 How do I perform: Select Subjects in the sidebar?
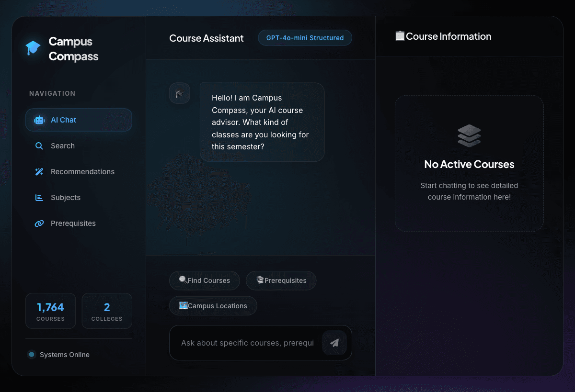pos(79,198)
